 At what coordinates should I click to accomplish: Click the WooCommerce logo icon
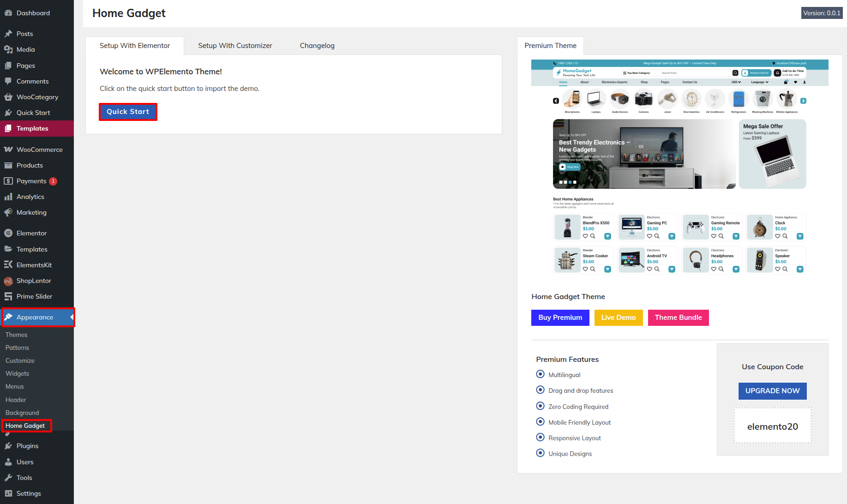[8, 150]
